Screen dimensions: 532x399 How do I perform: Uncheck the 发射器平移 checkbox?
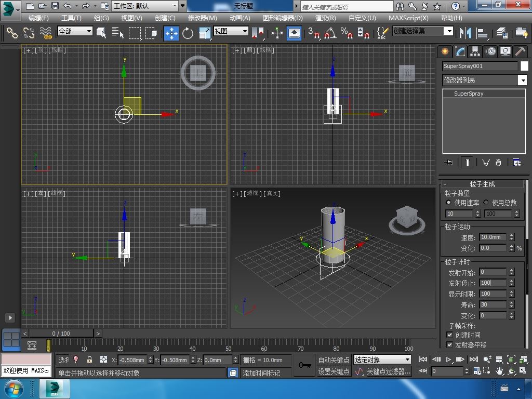[450, 345]
